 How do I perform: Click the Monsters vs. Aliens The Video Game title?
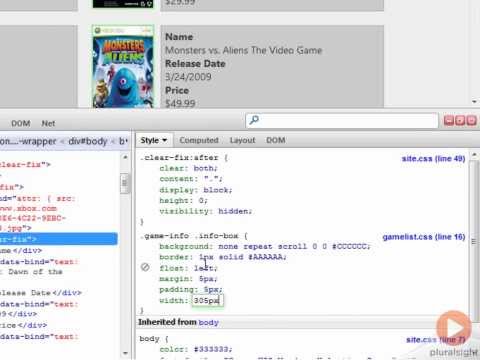[x=244, y=50]
